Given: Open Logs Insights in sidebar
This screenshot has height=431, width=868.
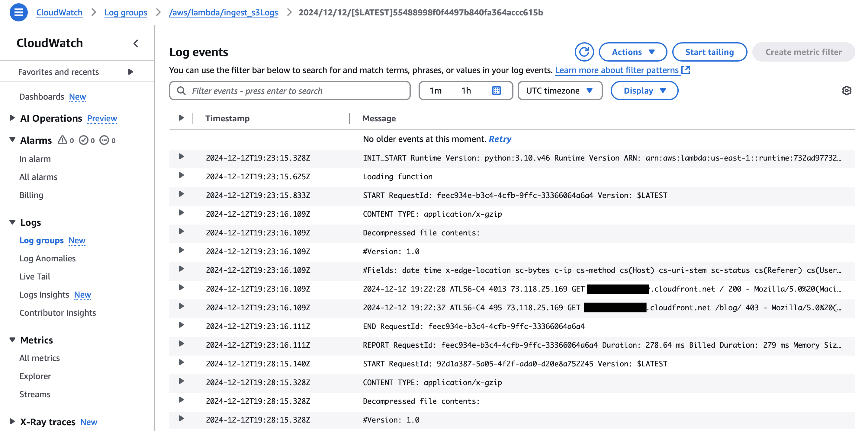Looking at the screenshot, I should point(44,295).
